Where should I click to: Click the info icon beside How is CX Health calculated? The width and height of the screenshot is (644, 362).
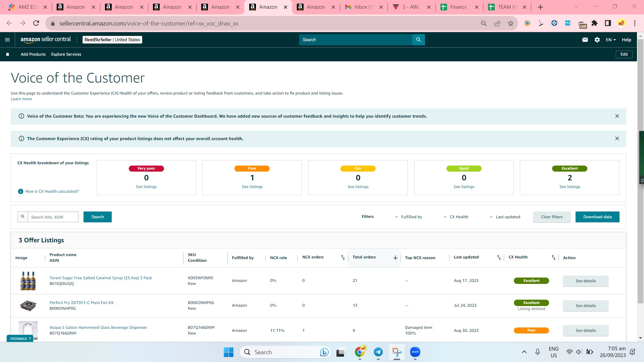[x=20, y=191]
